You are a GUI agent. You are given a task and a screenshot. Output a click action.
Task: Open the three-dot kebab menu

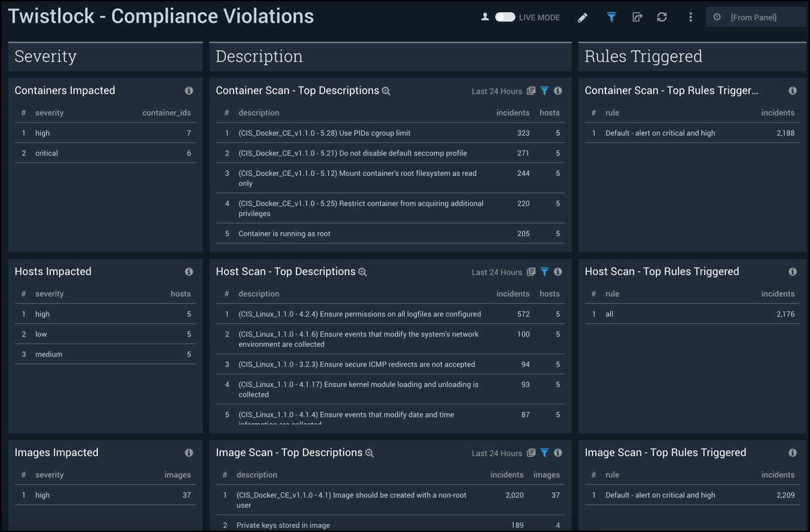click(x=690, y=17)
